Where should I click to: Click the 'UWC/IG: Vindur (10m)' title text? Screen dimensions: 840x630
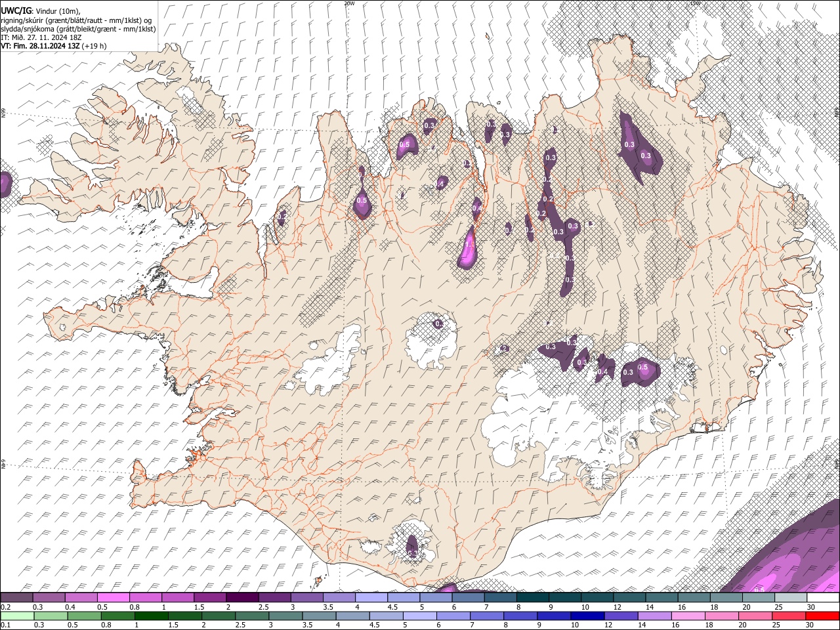click(41, 11)
